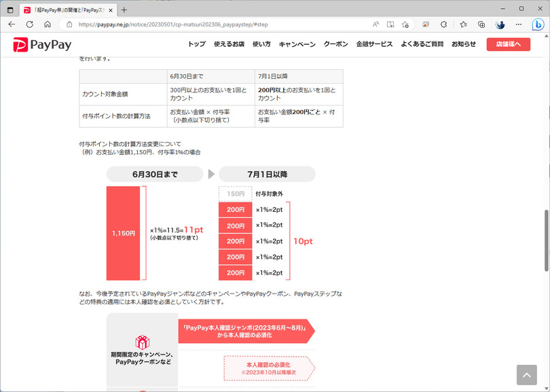Viewport: 550px width, 392px height.
Task: Click the 期間限定のキャンペーン、PayPayクーポンなど label
Action: 143,358
